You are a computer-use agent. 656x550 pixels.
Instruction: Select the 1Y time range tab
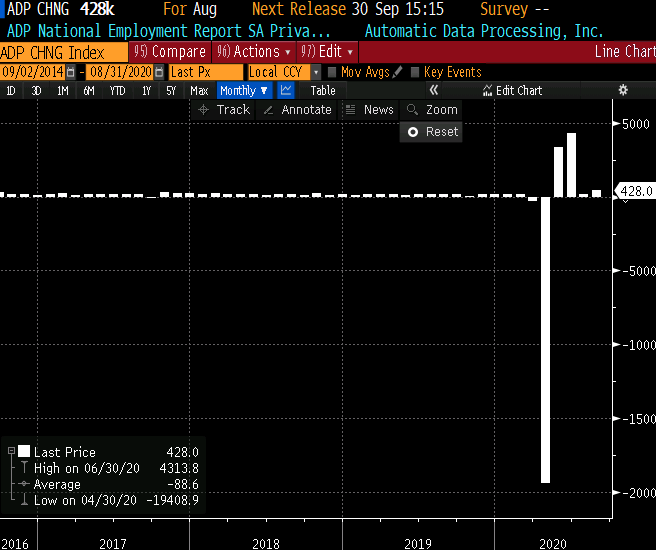point(146,90)
